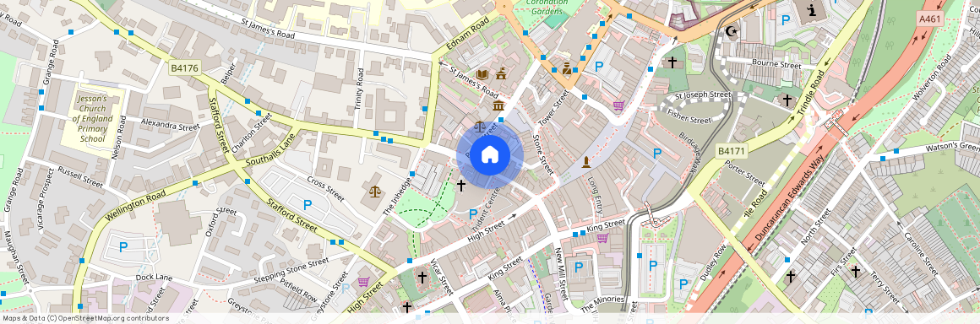This screenshot has width=980, height=324.
Task: Select the Russell Street label
Action: (x=80, y=177)
